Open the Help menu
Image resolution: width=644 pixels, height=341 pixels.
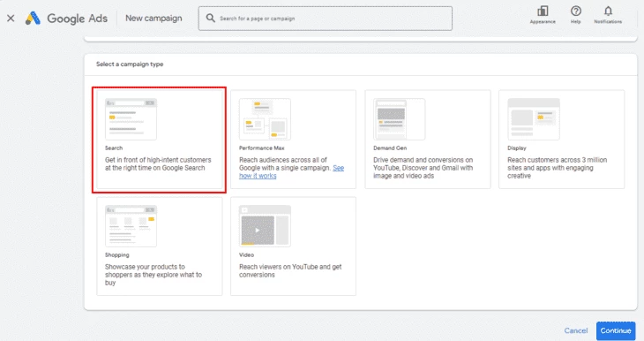(576, 15)
